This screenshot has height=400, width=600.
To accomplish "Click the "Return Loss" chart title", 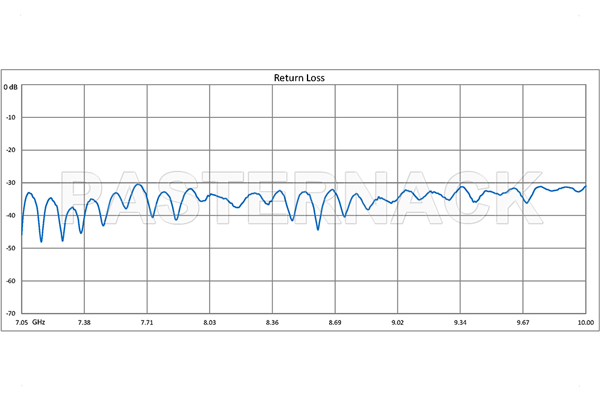I will [x=300, y=77].
